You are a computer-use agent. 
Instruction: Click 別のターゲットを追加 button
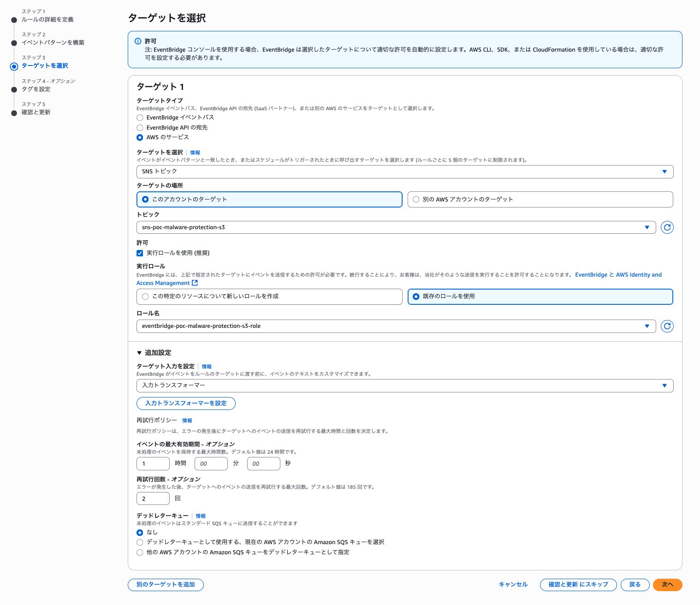pos(166,585)
